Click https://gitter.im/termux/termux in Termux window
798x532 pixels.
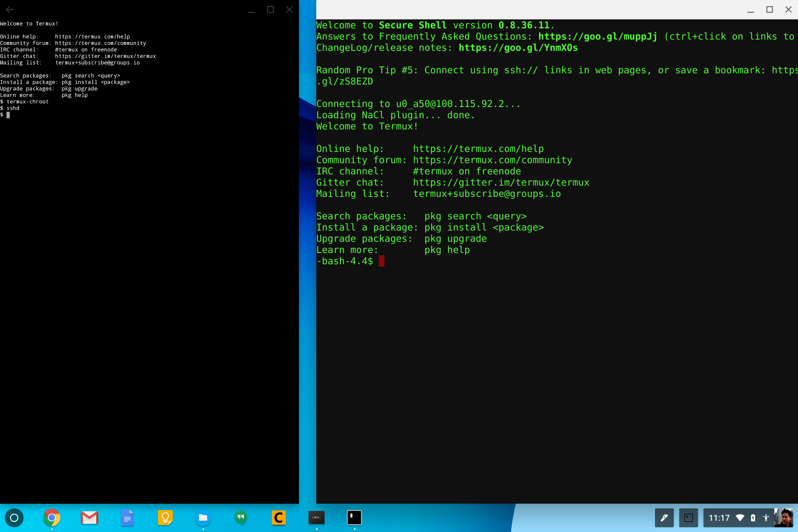(x=105, y=56)
